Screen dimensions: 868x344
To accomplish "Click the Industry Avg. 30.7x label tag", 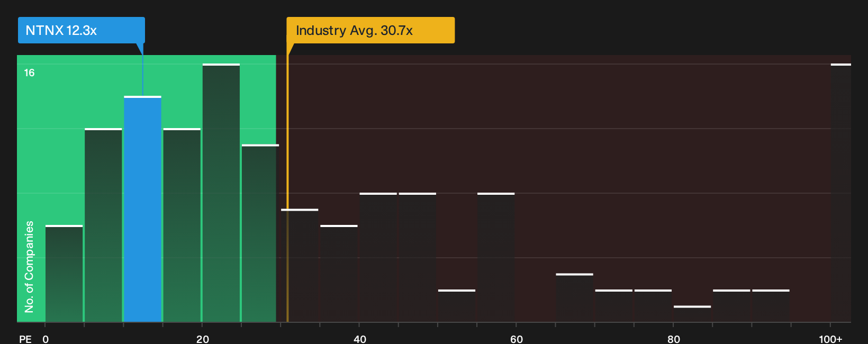I will (x=370, y=30).
